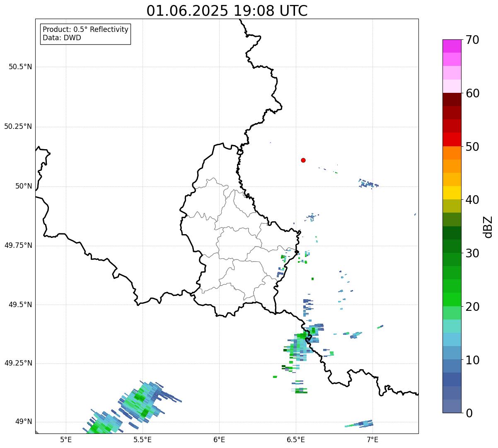Click the orange colorbar segment just below 50

click(452, 153)
